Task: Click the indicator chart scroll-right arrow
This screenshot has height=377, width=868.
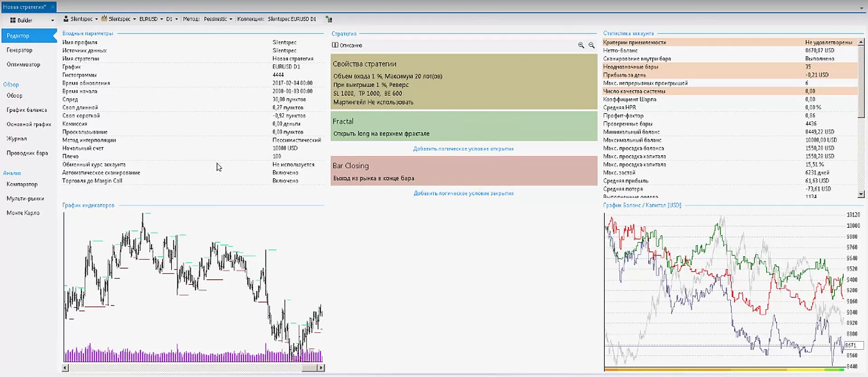Action: click(x=321, y=368)
